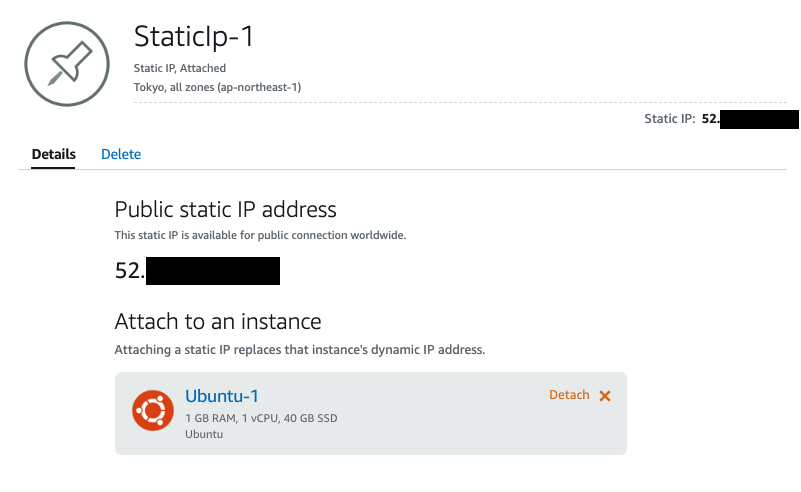Viewport: 801px width, 492px height.
Task: Click the orange X detach icon
Action: pyautogui.click(x=604, y=396)
